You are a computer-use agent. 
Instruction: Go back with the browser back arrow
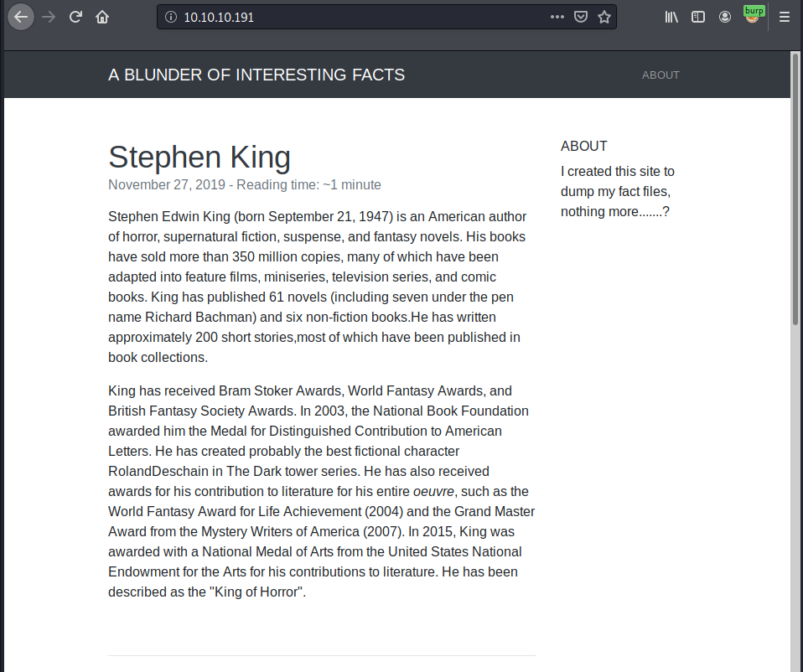coord(21,17)
